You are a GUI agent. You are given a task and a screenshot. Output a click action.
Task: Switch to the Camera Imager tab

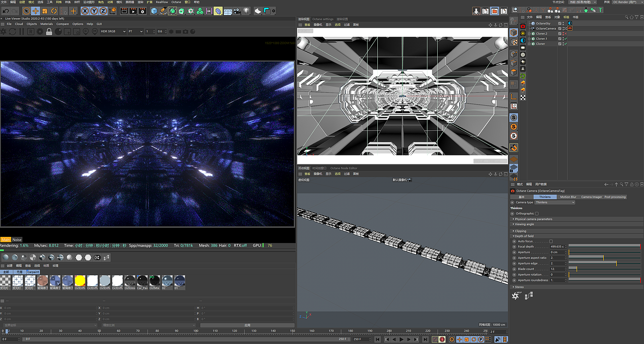click(591, 197)
